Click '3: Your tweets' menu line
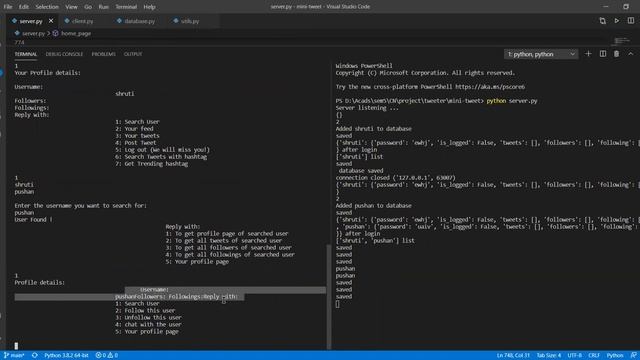 point(137,136)
